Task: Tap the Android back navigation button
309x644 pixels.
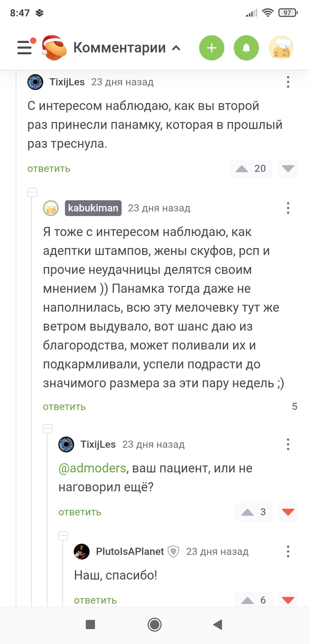Action: tap(217, 624)
